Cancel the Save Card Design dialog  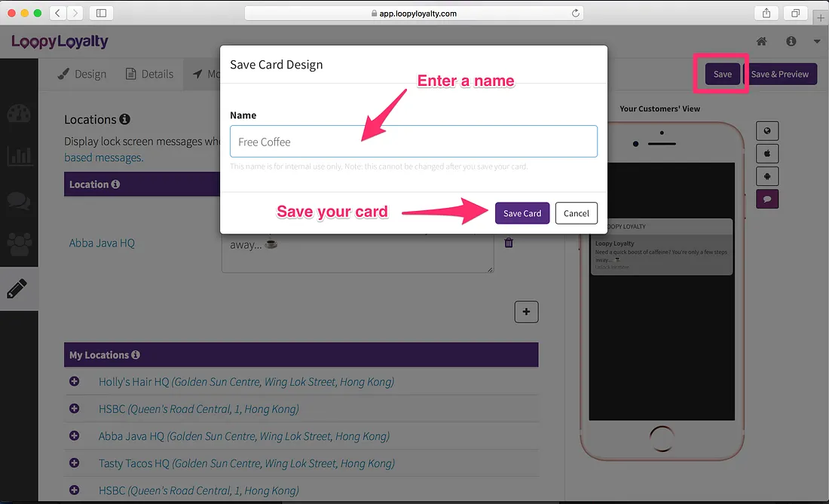tap(576, 213)
